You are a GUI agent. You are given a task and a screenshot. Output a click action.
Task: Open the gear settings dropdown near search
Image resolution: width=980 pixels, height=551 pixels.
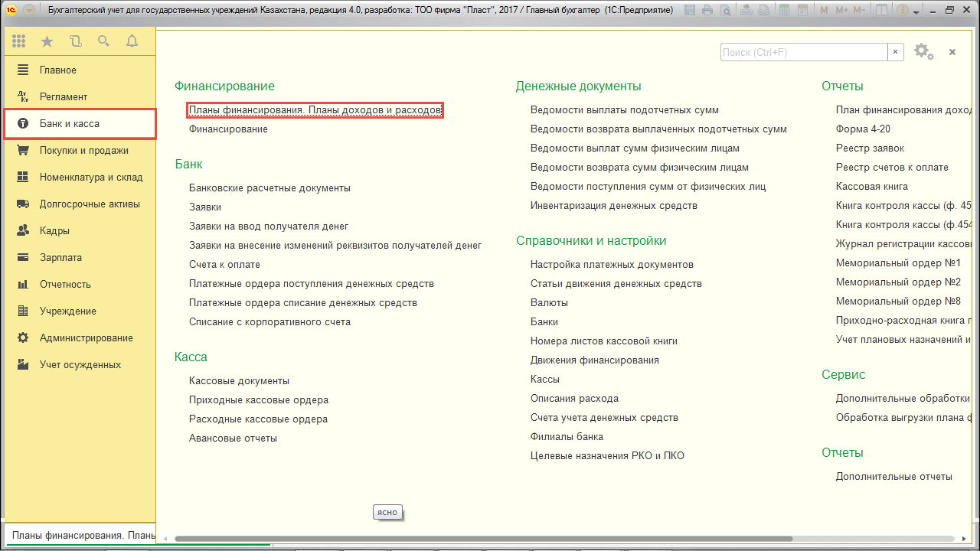(x=923, y=52)
